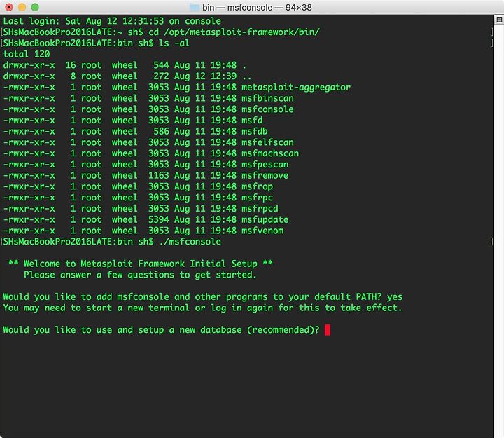This screenshot has width=504, height=438.
Task: Click the file name msfrop
Action: click(257, 186)
